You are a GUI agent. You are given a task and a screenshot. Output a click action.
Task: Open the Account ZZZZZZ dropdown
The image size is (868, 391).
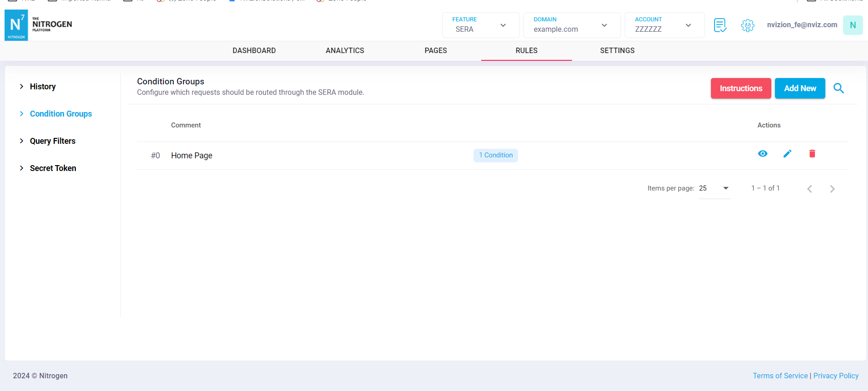[664, 25]
